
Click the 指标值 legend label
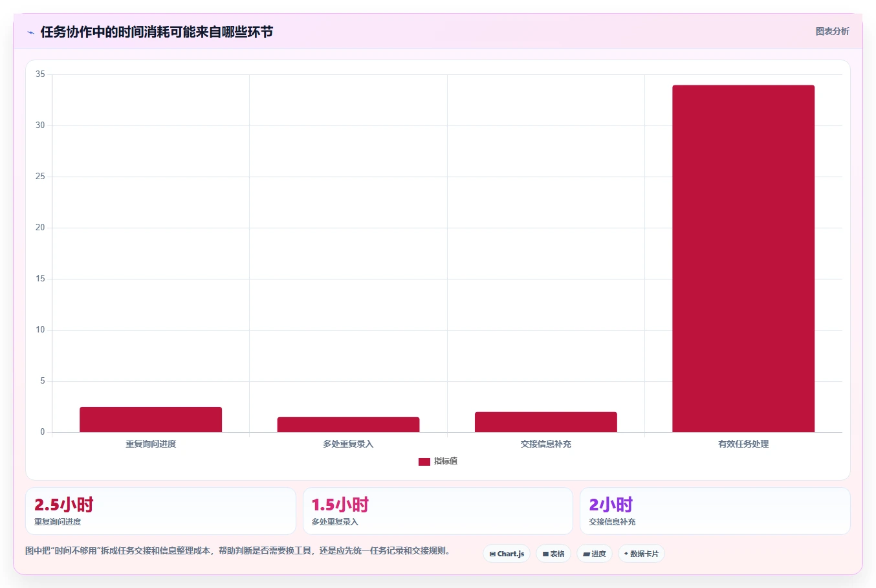(446, 461)
